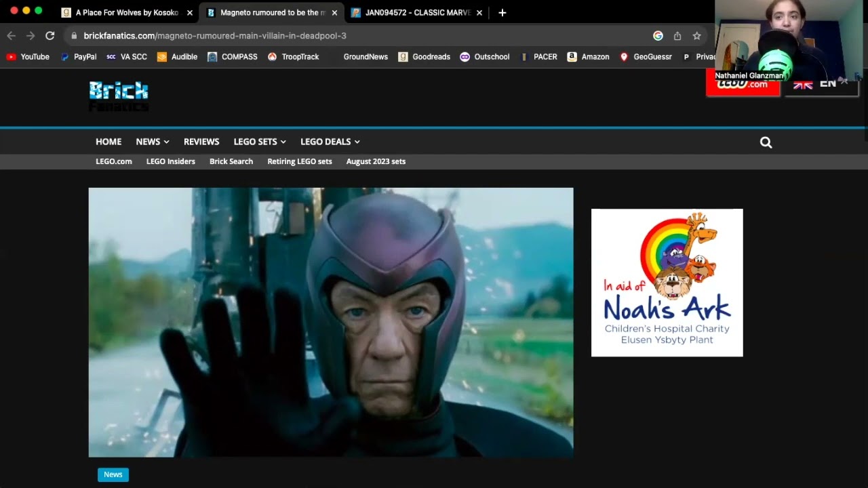Open the Retiring LEGO sets link

300,161
